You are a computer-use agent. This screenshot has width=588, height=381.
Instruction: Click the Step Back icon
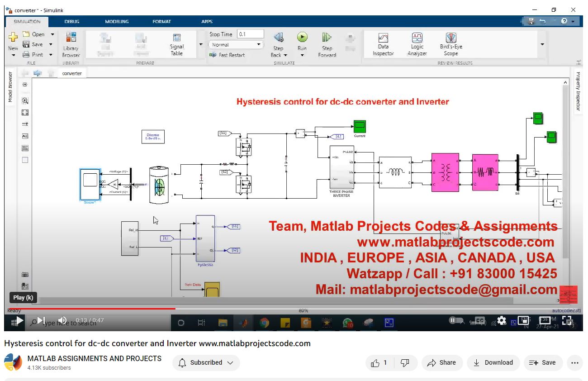279,37
